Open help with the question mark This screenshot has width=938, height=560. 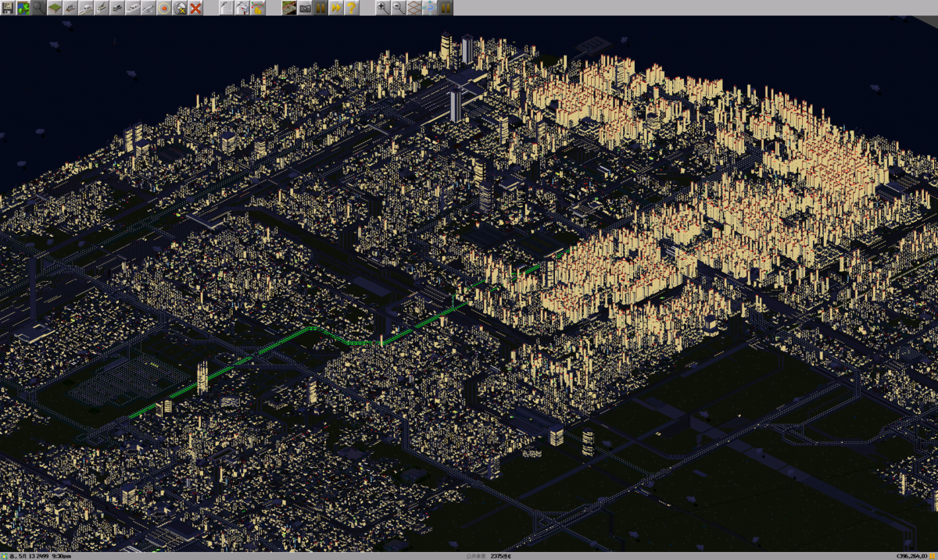(x=352, y=8)
